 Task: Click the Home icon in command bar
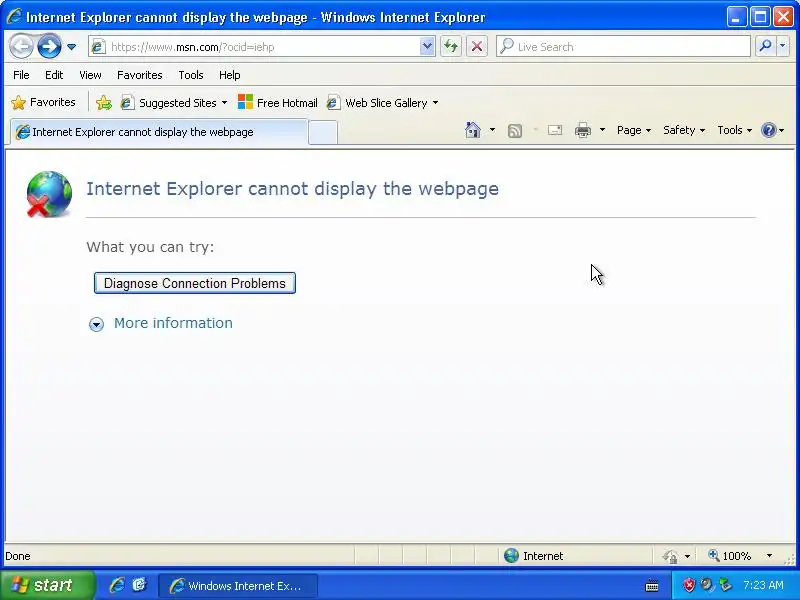click(473, 130)
